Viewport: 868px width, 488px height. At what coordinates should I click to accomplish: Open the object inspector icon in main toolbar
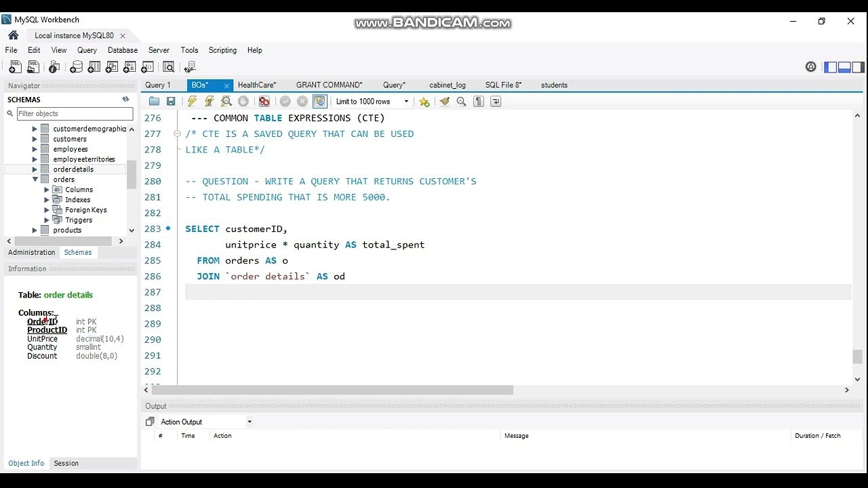click(55, 67)
